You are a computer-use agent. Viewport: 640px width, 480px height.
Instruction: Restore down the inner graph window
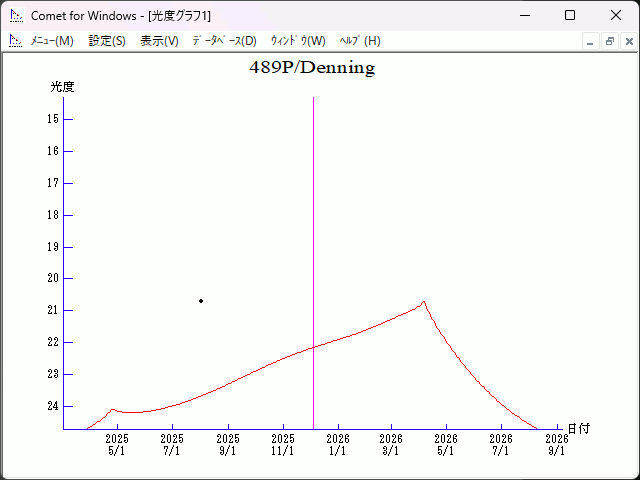tap(609, 41)
